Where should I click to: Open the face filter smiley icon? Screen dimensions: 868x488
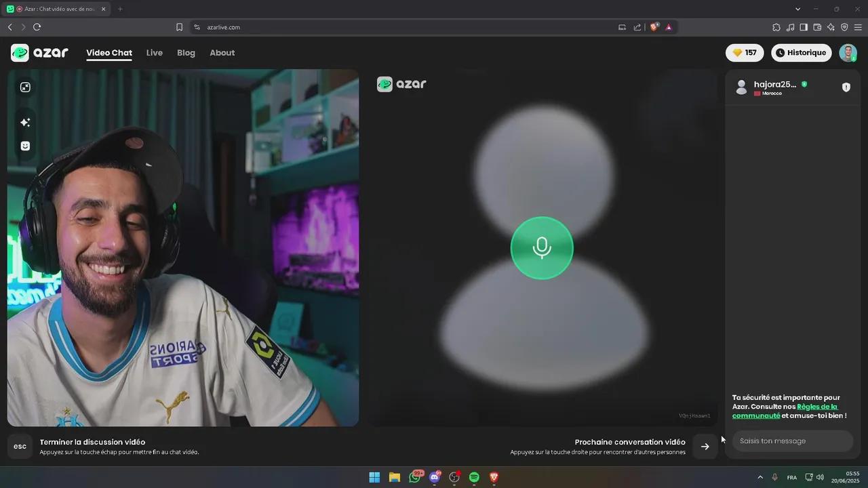[25, 146]
